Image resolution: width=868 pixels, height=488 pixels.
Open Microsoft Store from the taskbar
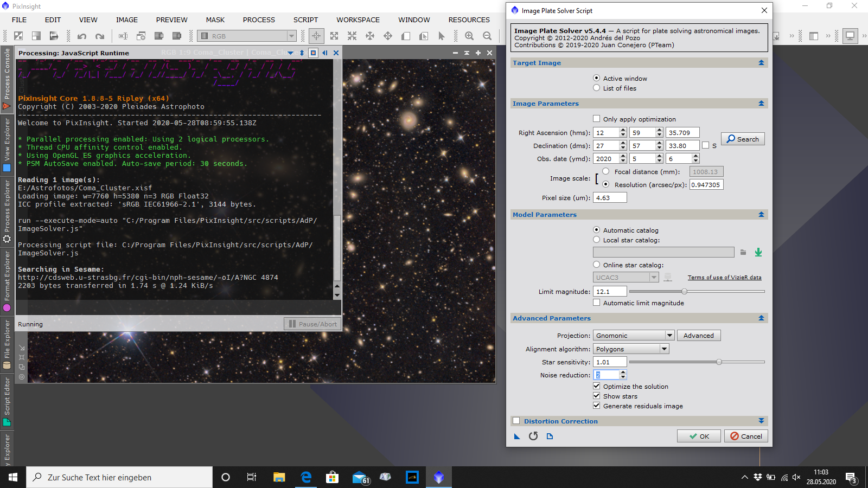(x=332, y=477)
